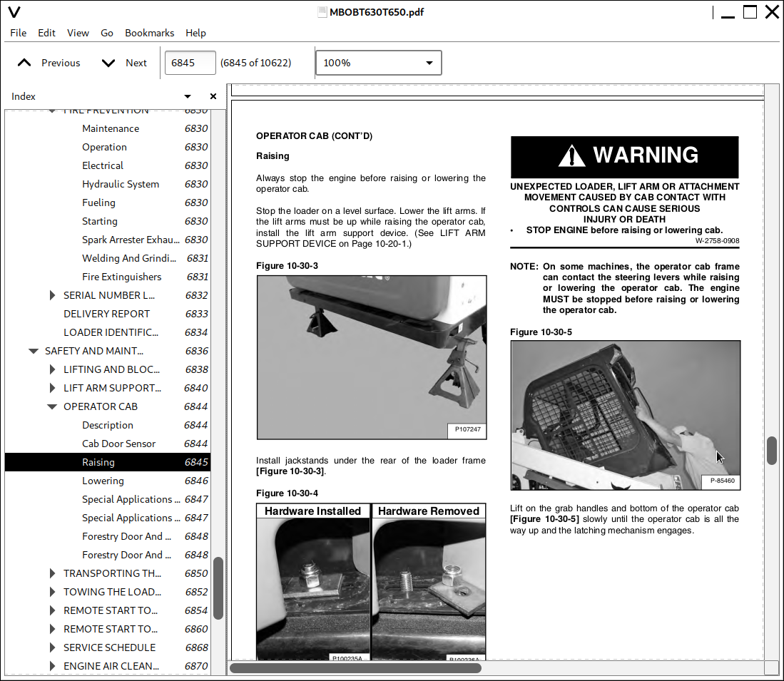Open the 100% zoom level dropdown
Image resolution: width=784 pixels, height=681 pixels.
378,63
